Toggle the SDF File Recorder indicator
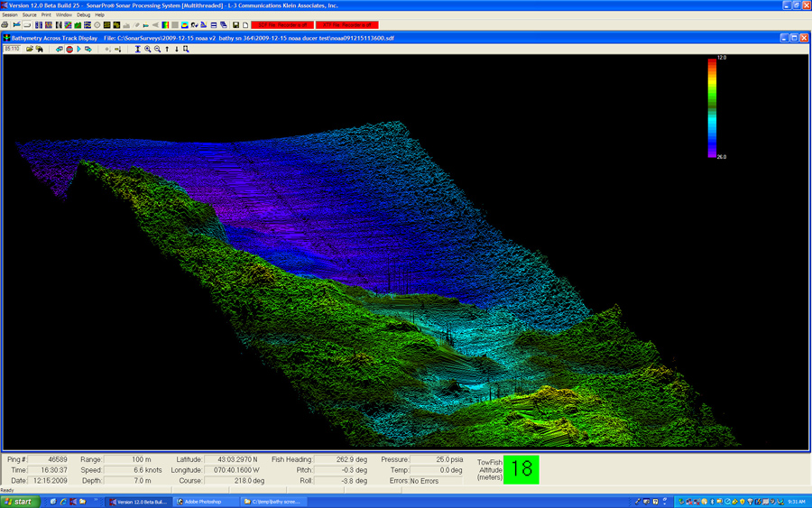This screenshot has height=508, width=812. coord(281,25)
